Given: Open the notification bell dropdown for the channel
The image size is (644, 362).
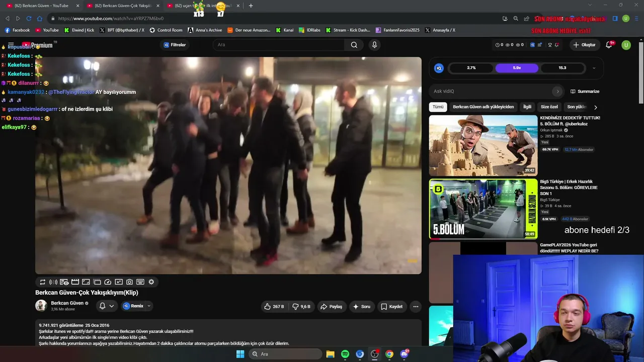Looking at the screenshot, I should pyautogui.click(x=107, y=306).
